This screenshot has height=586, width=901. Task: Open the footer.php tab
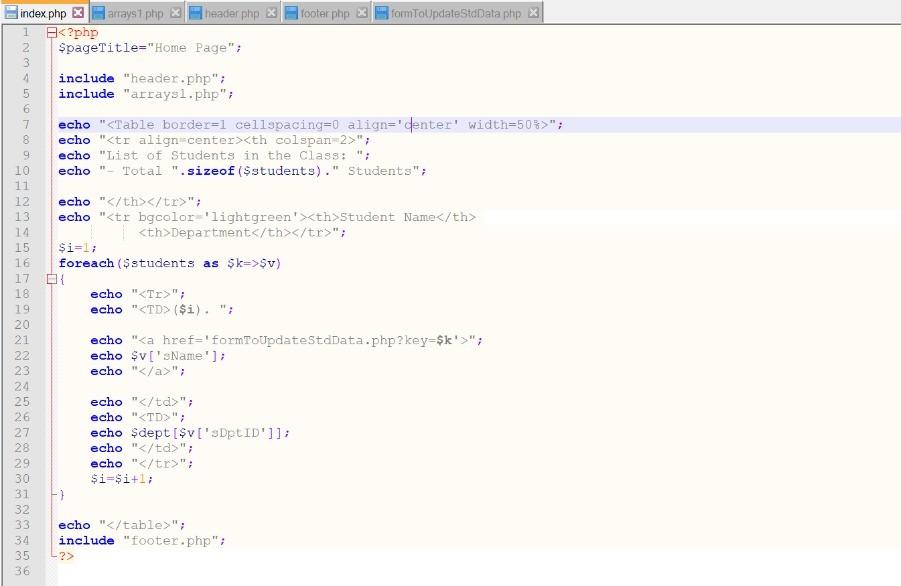coord(326,13)
